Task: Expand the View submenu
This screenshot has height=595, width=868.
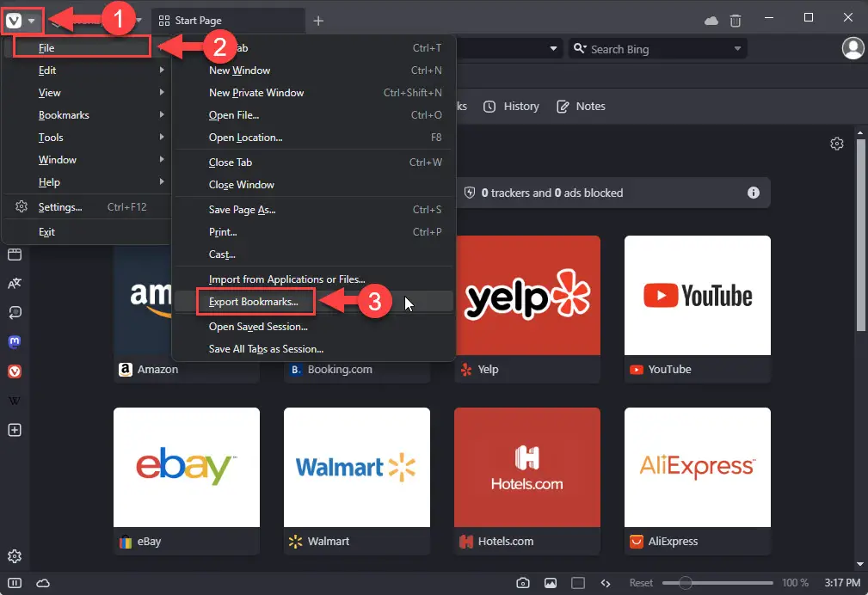Action: 86,93
